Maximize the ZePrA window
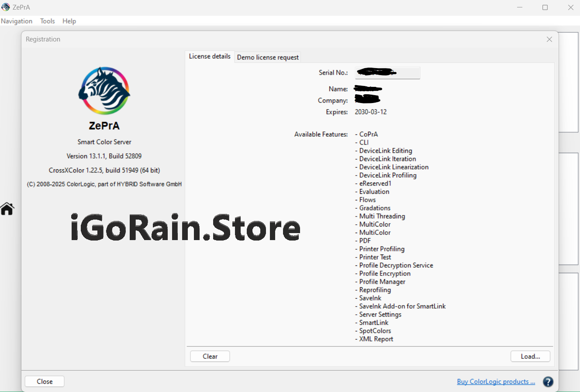The width and height of the screenshot is (580, 392). [x=545, y=7]
